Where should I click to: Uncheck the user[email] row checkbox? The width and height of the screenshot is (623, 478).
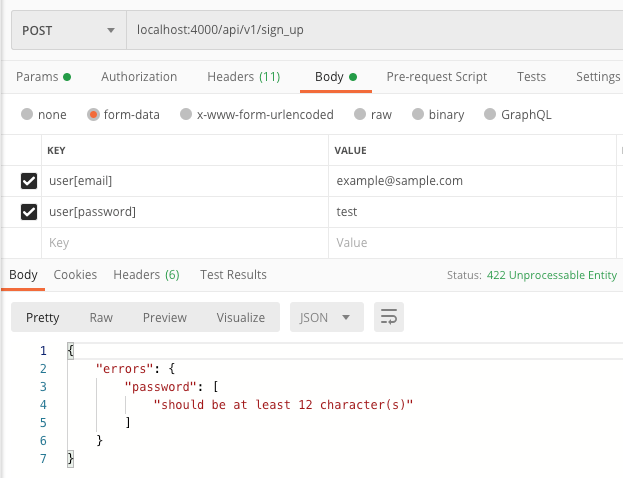click(x=29, y=181)
